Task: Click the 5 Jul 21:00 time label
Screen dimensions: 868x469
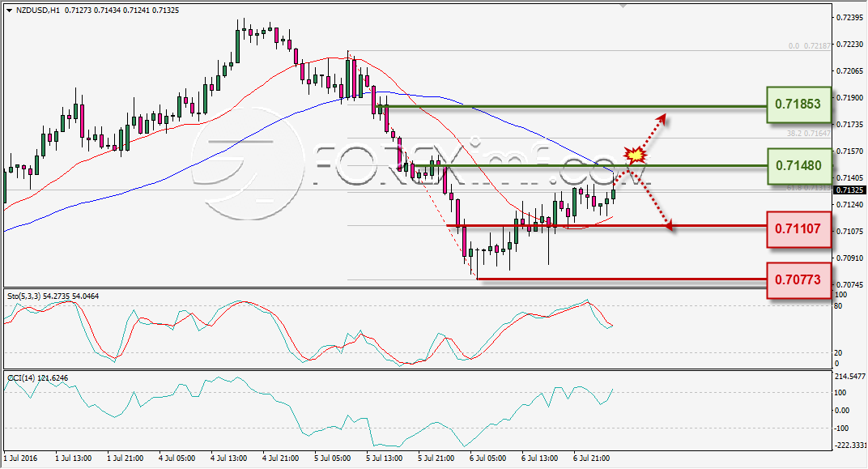Action: pos(436,458)
